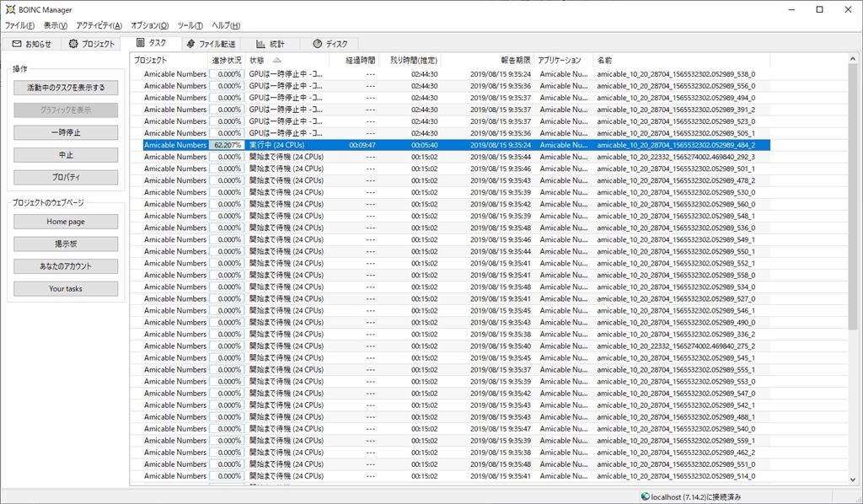
Task: Click the transfer icon on ファイル転送 tab
Action: (x=190, y=44)
